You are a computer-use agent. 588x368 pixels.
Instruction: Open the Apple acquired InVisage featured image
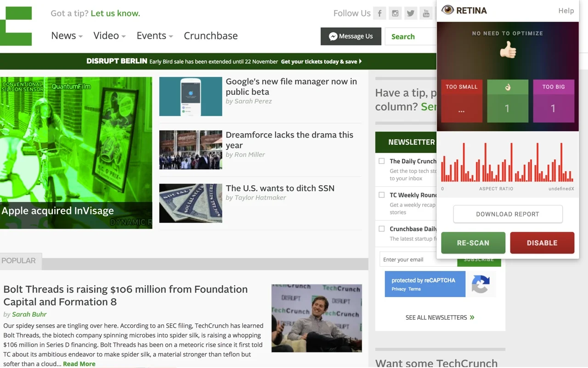tap(76, 153)
